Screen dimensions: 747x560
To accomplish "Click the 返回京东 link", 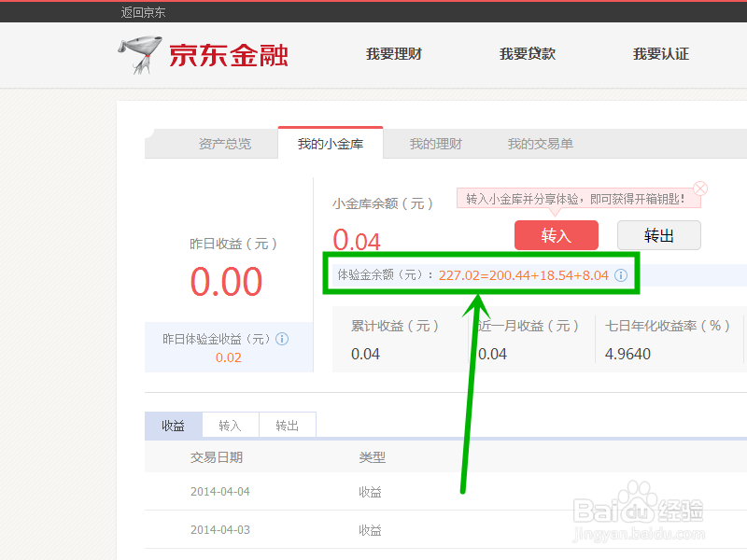I will (x=143, y=12).
